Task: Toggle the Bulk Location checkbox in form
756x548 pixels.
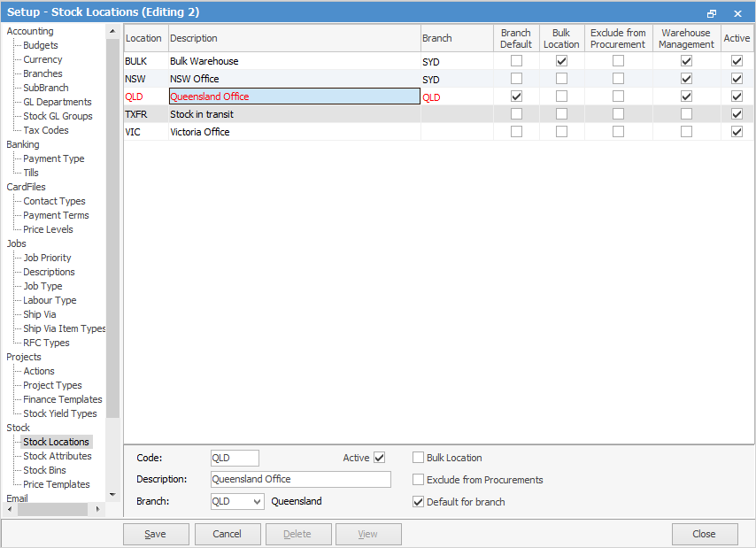Action: (x=419, y=458)
